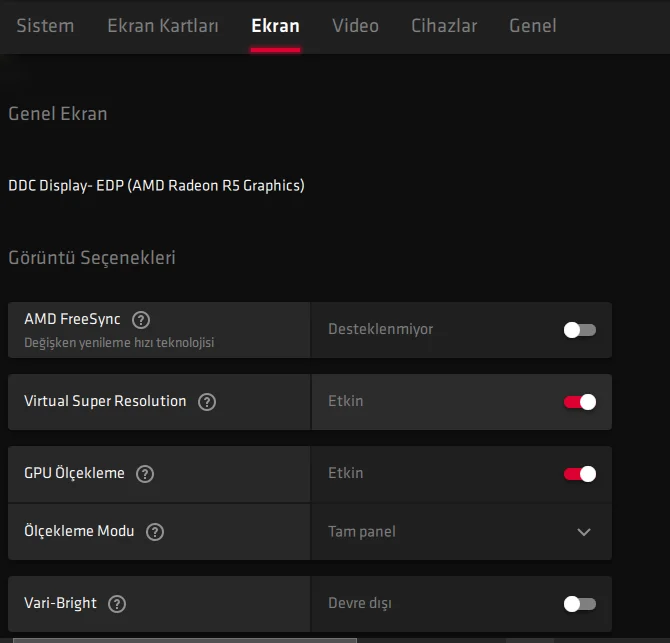The width and height of the screenshot is (670, 643).
Task: Click the Ölçekleme Modu help icon
Action: coord(155,532)
